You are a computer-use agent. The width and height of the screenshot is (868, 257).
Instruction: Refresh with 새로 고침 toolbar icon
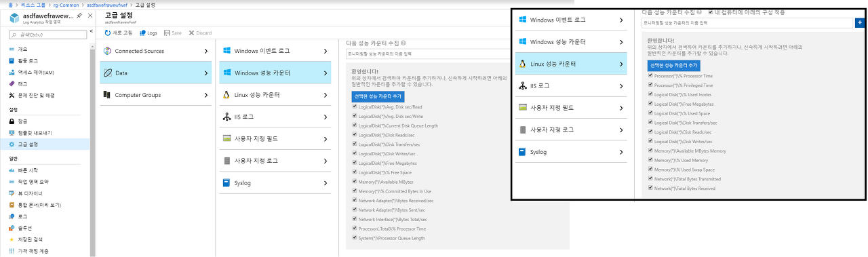[108, 33]
